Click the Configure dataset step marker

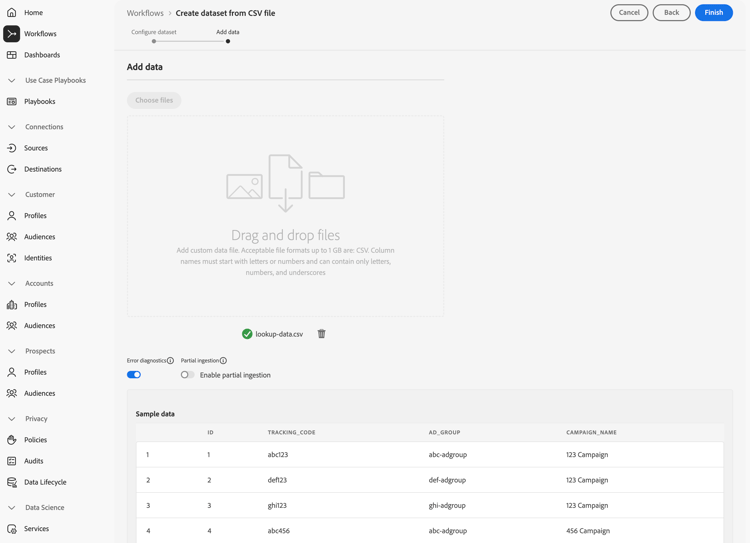(154, 41)
